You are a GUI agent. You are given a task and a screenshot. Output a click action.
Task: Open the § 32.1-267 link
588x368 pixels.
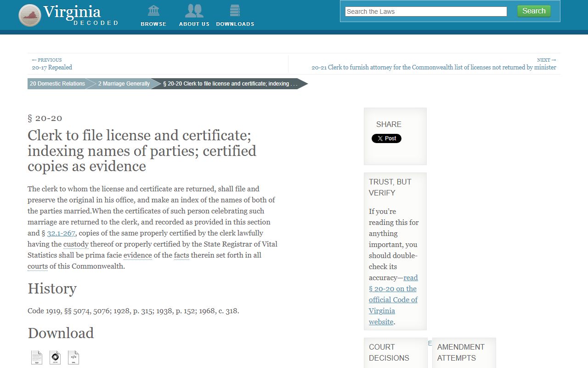tap(61, 233)
